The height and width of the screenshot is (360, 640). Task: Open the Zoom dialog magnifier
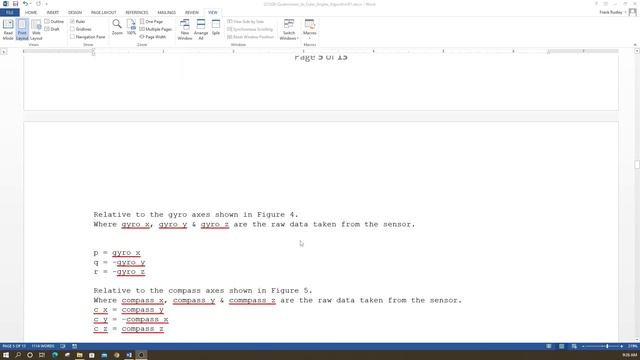click(x=117, y=27)
